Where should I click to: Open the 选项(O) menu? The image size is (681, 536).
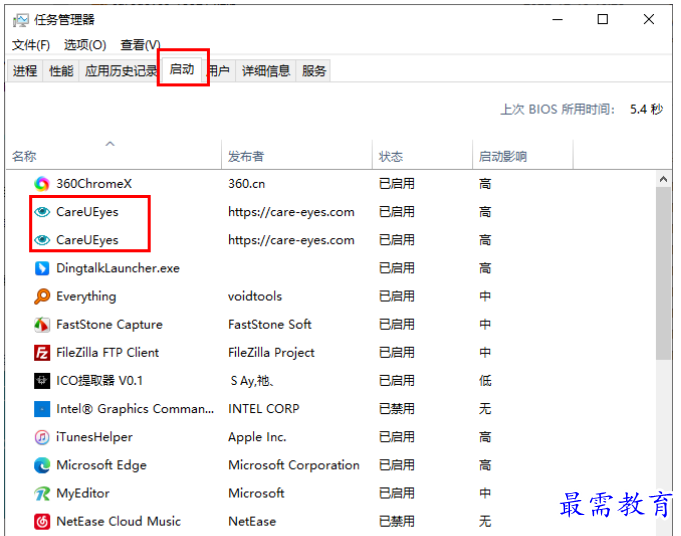[85, 45]
